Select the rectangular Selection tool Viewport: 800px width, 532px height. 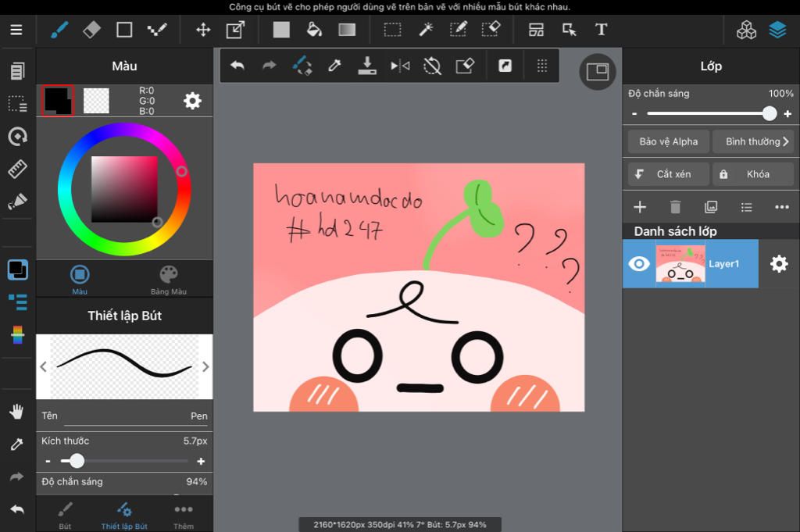click(x=392, y=30)
